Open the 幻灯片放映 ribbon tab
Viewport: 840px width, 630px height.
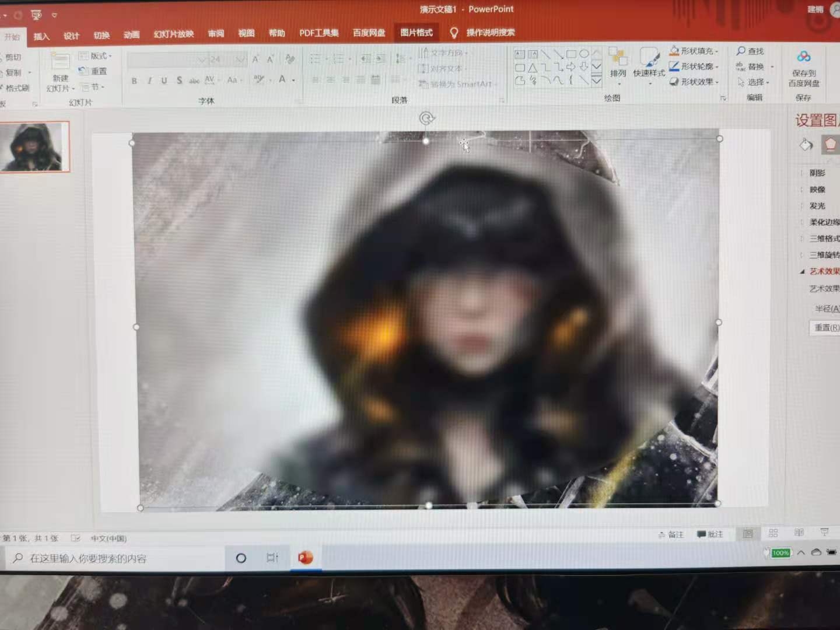point(173,34)
